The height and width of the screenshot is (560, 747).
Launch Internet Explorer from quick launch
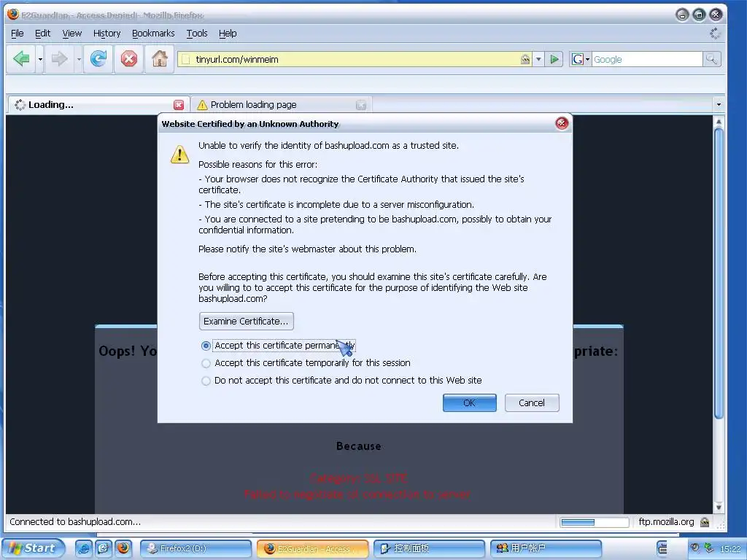83,548
